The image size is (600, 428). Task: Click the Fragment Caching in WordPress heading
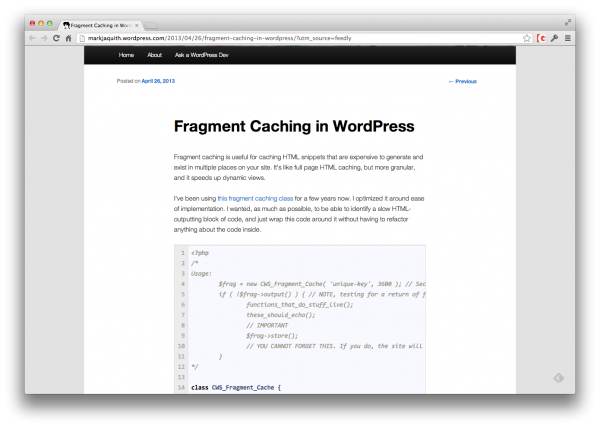coord(294,126)
